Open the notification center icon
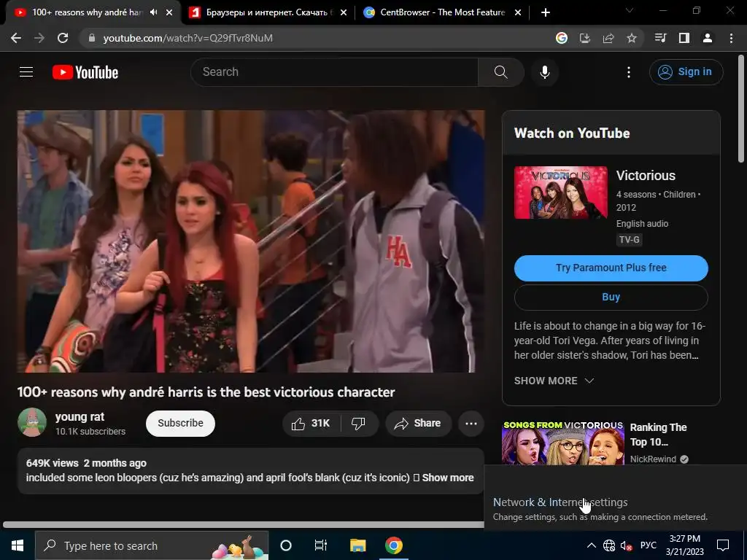 coord(723,545)
